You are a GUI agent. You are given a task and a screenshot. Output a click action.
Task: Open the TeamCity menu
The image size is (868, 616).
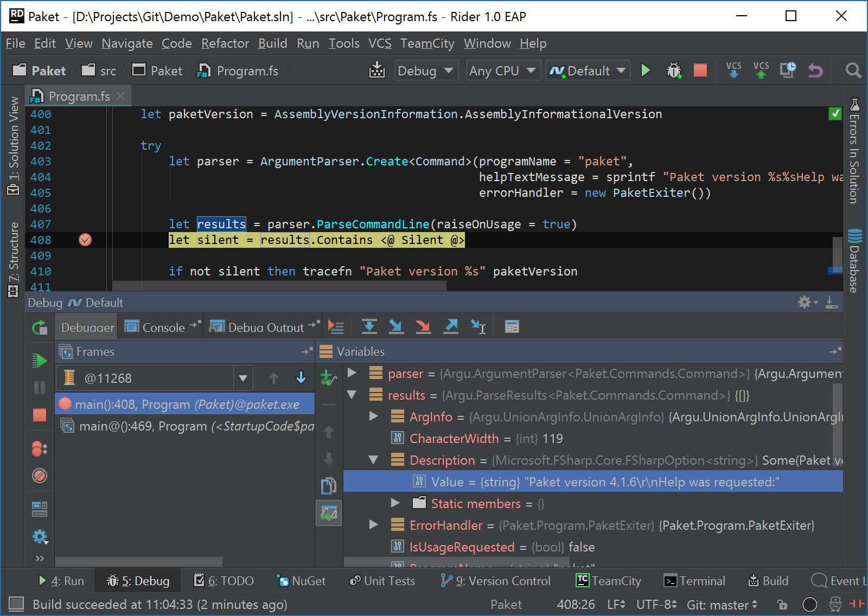427,43
